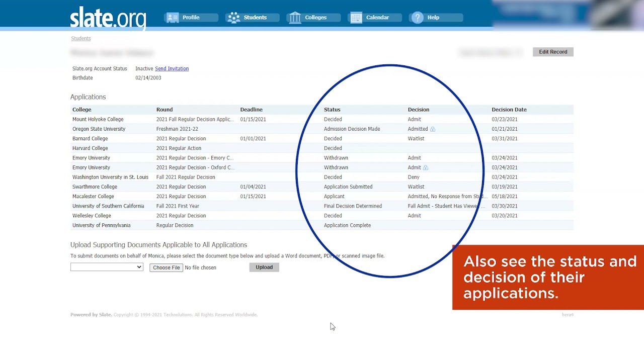
Task: Click the Freshman 2021-22 round cell
Action: (177, 129)
